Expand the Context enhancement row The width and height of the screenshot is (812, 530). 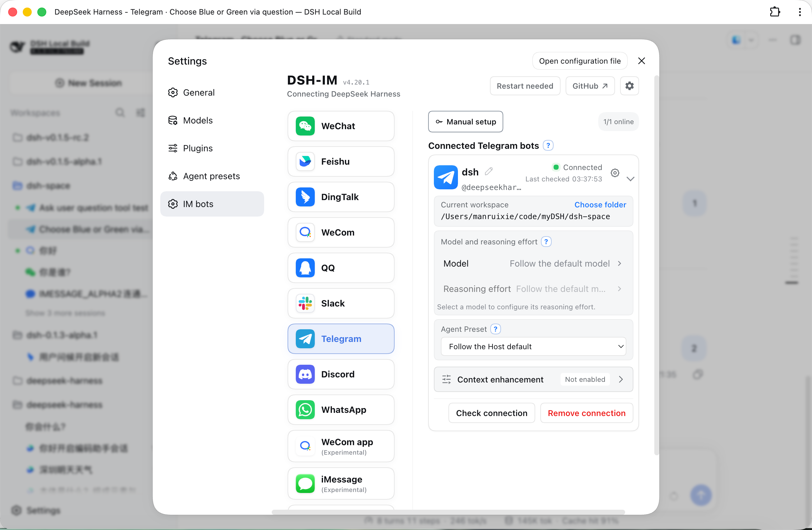point(533,380)
